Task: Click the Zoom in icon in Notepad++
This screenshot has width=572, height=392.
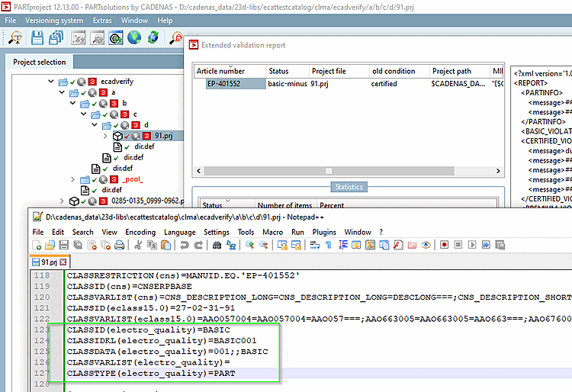Action: [249, 245]
